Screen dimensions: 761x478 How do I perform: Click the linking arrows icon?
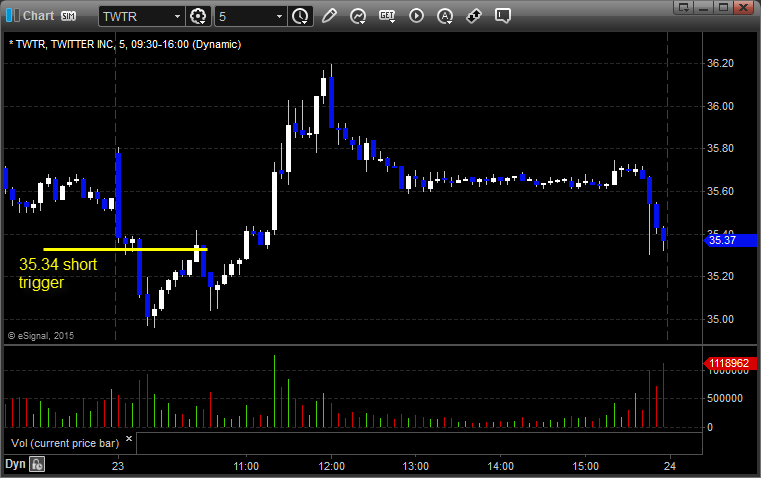tap(474, 16)
